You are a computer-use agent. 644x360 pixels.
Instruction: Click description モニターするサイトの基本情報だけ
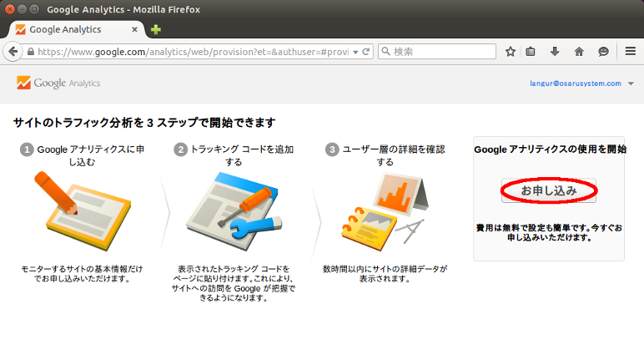point(82,269)
